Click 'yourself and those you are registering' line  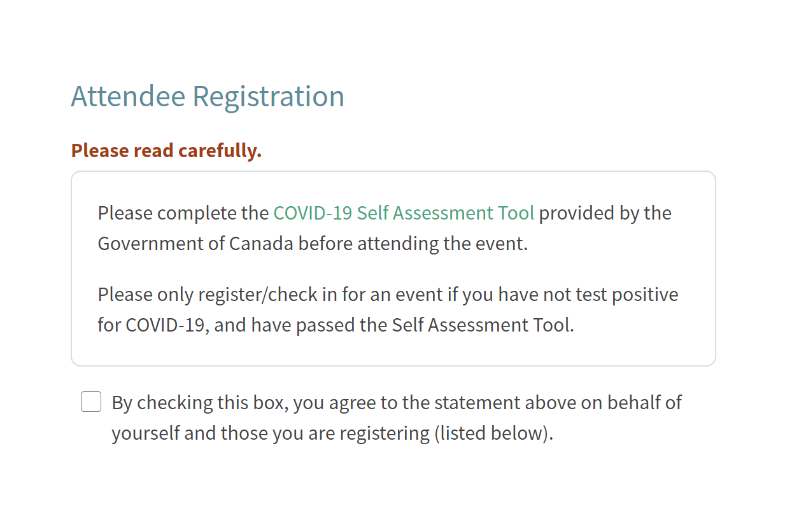tap(333, 433)
